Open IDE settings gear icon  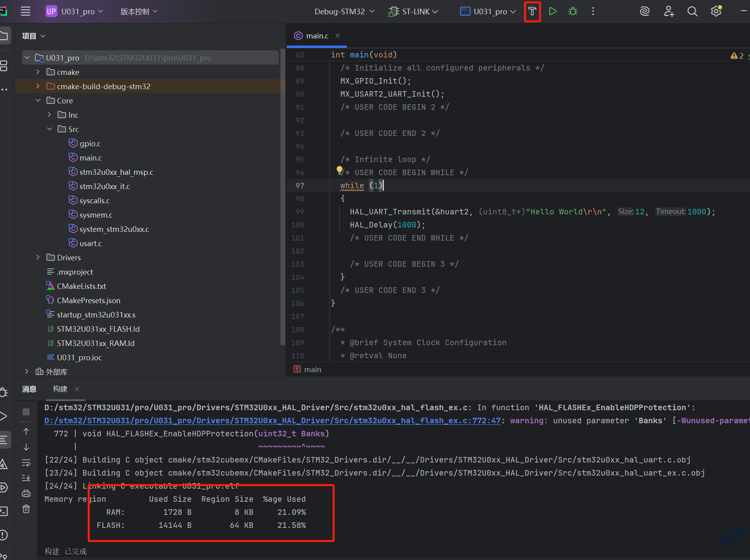[716, 11]
